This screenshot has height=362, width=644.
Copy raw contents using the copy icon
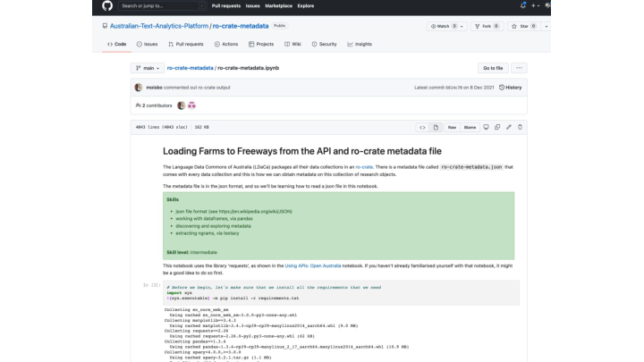(497, 128)
